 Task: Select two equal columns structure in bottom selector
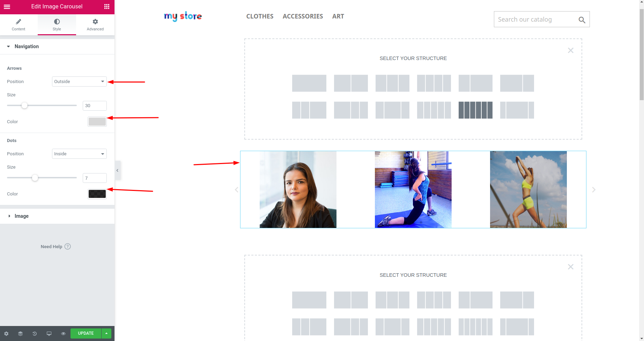point(351,300)
